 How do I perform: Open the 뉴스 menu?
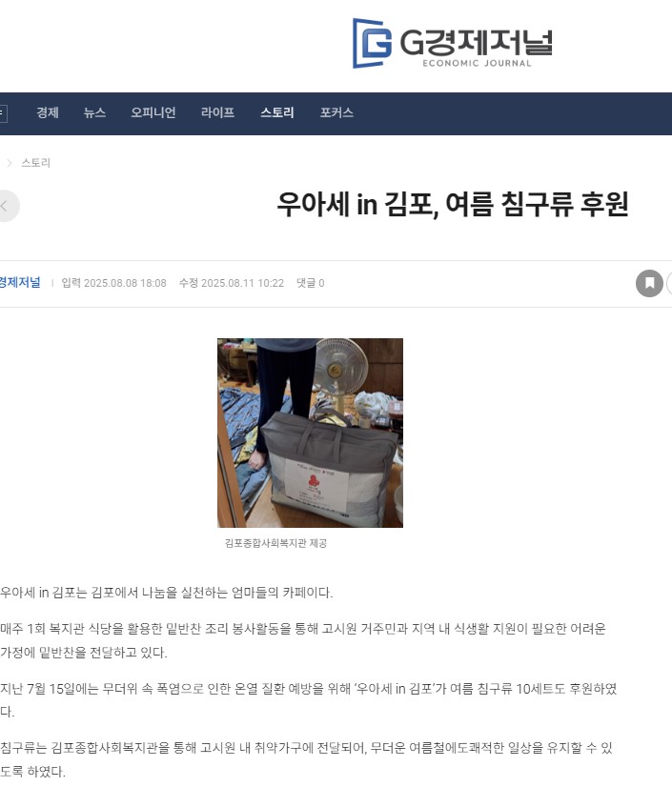pyautogui.click(x=95, y=113)
